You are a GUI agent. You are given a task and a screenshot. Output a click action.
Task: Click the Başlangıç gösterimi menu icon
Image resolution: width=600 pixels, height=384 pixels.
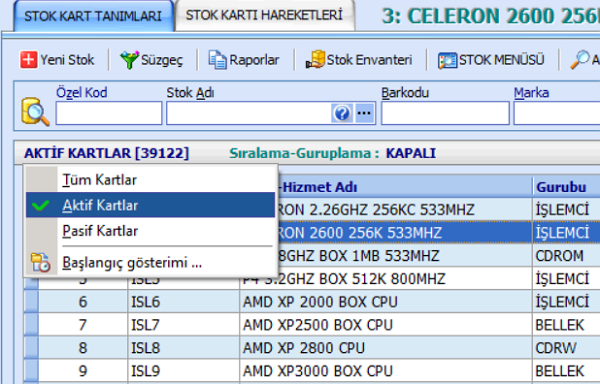click(41, 263)
